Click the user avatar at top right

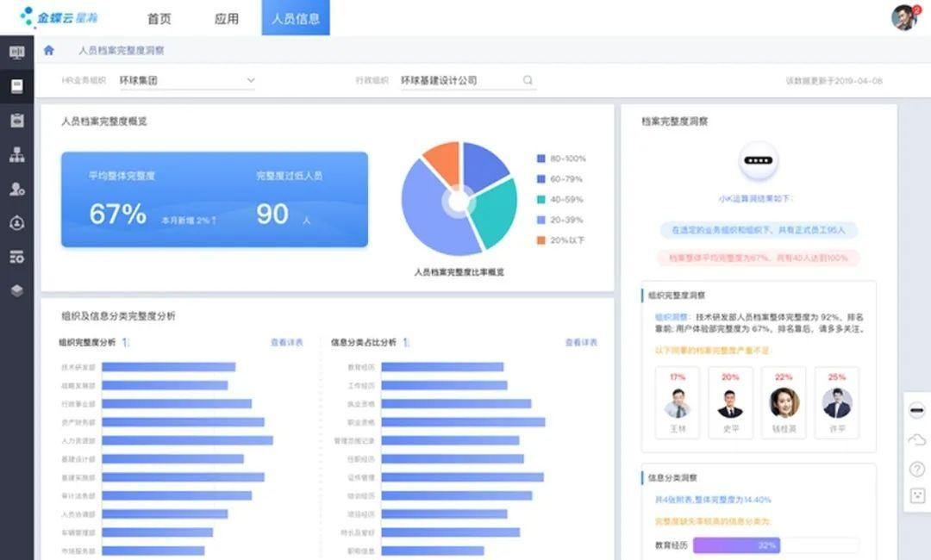tap(905, 17)
